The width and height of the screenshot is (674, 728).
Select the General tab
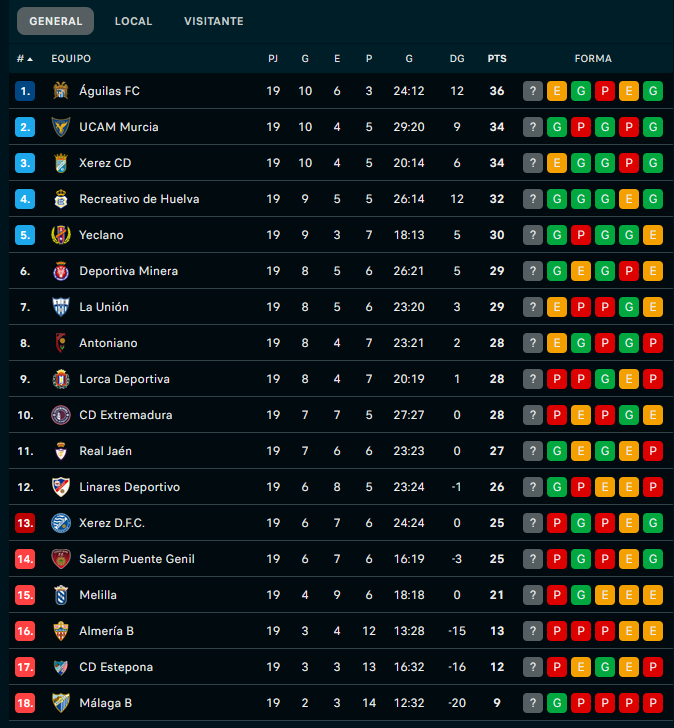[x=56, y=21]
